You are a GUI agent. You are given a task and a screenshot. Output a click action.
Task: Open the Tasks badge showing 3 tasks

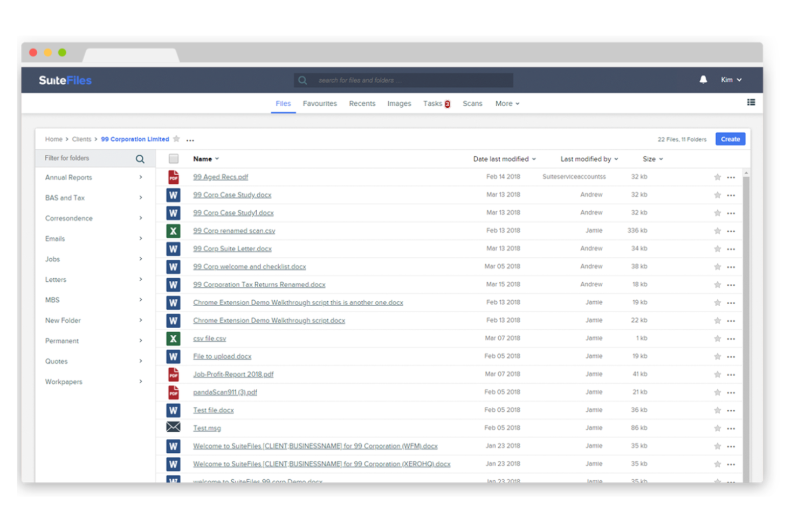coord(446,103)
